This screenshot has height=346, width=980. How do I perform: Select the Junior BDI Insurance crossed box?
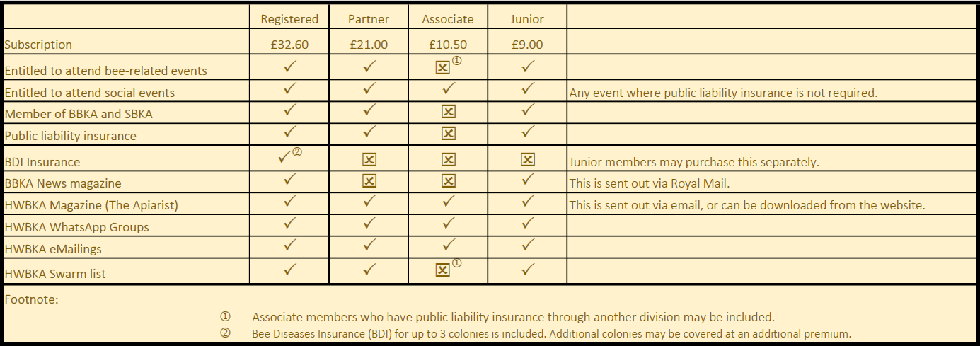pyautogui.click(x=527, y=159)
